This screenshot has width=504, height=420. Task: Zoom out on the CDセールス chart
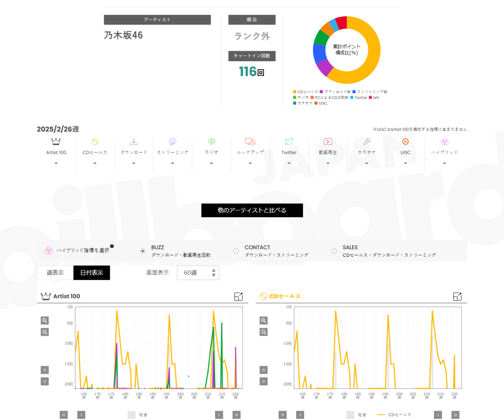[263, 332]
